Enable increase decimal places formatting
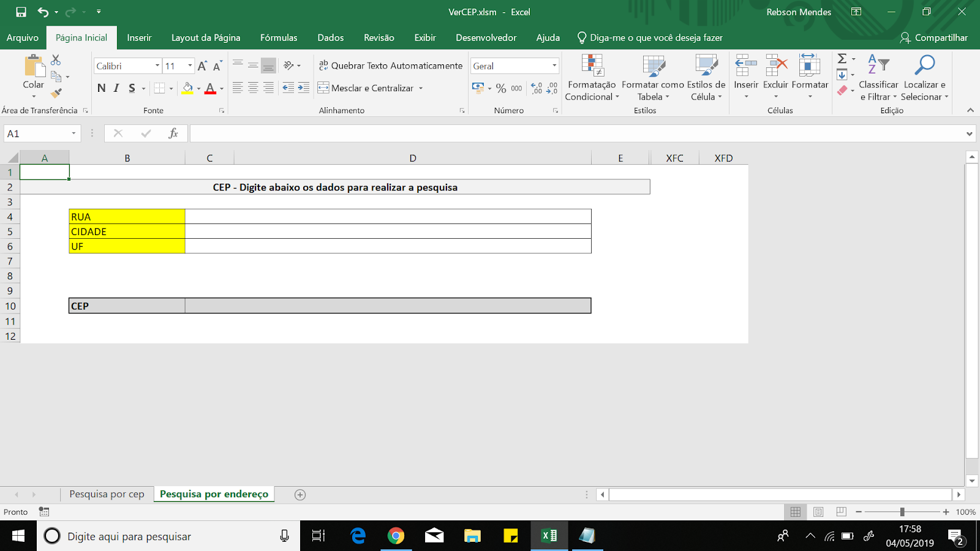The width and height of the screenshot is (980, 551). point(535,89)
